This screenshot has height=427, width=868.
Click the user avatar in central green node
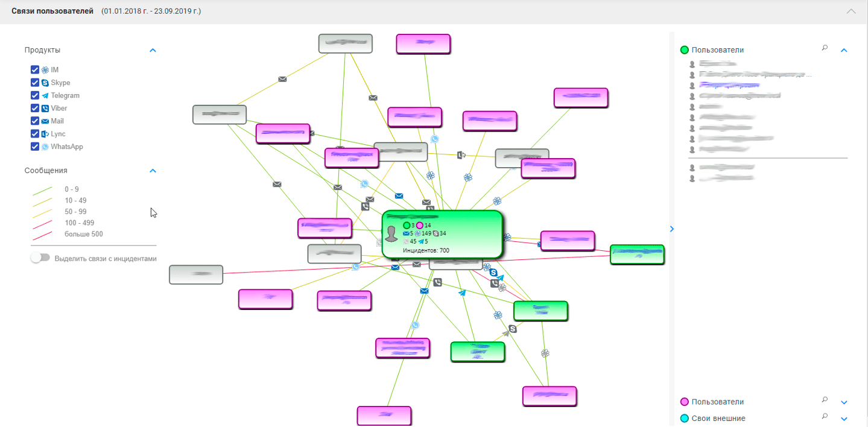391,234
